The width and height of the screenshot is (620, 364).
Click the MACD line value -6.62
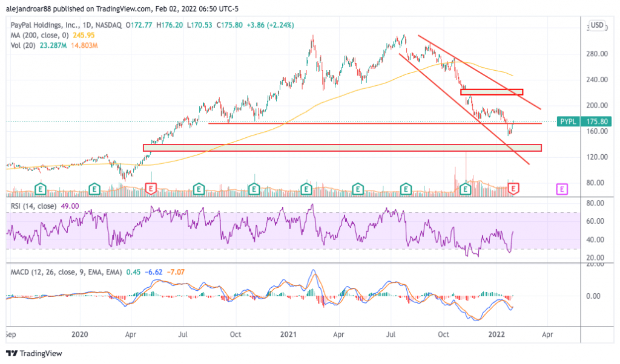pos(153,272)
